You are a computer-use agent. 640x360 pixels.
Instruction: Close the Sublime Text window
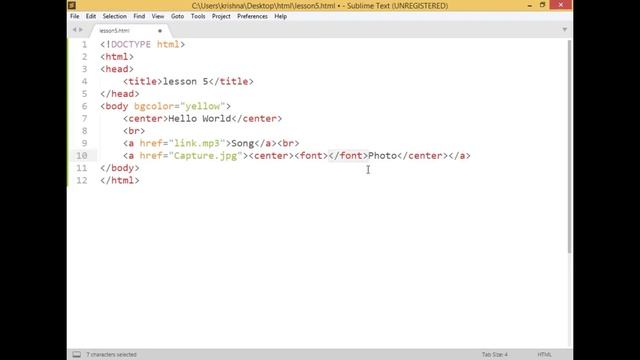(560, 5)
